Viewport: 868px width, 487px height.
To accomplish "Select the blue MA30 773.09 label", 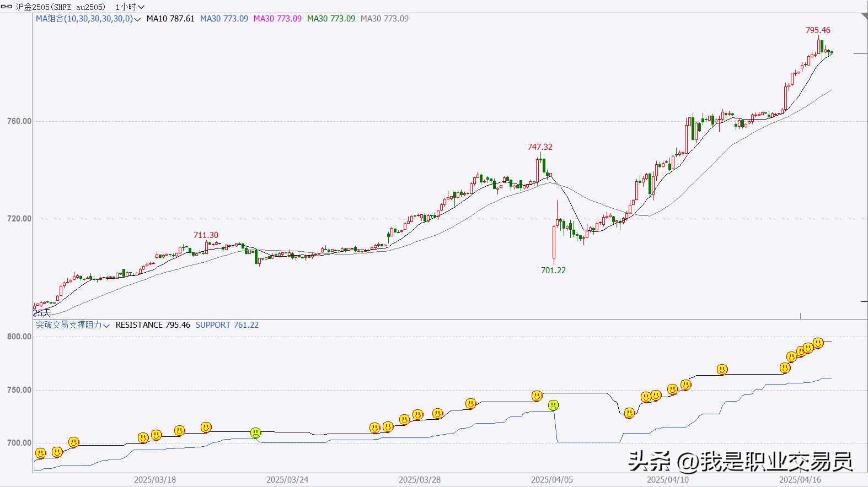I will (x=224, y=19).
